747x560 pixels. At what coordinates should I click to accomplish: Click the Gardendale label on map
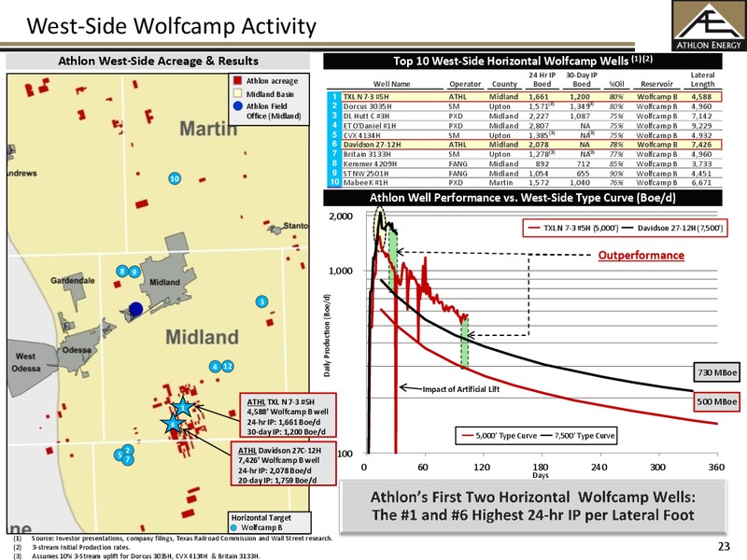click(x=73, y=281)
